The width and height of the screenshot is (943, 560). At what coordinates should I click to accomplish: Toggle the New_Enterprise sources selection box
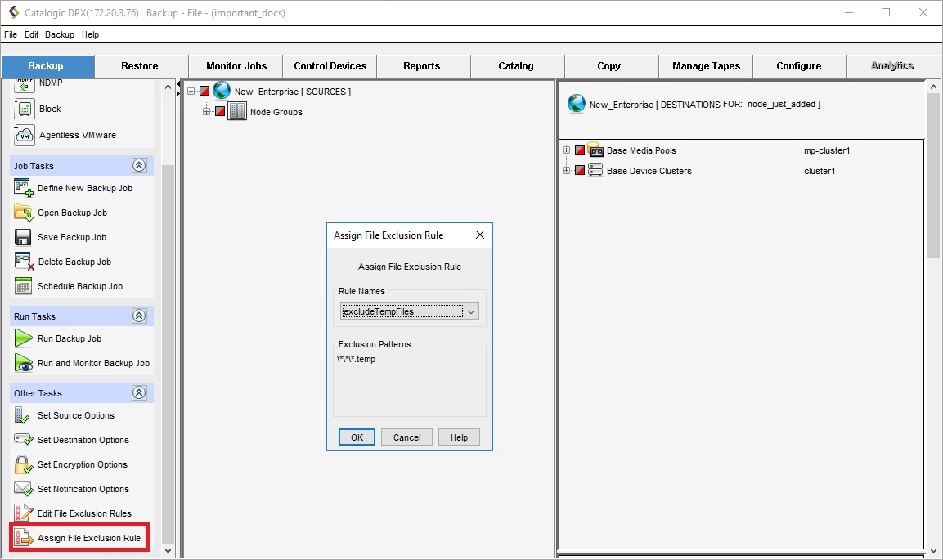pos(204,92)
